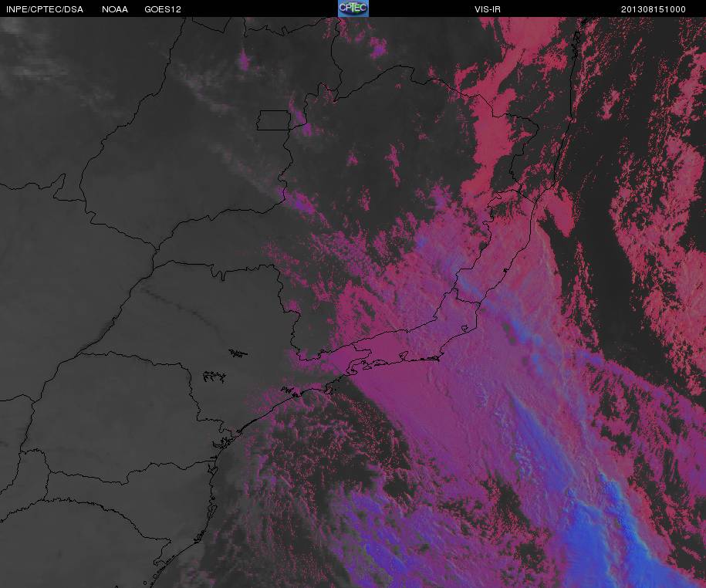Select the VIS-IR channel label
The image size is (706, 588).
pos(488,9)
